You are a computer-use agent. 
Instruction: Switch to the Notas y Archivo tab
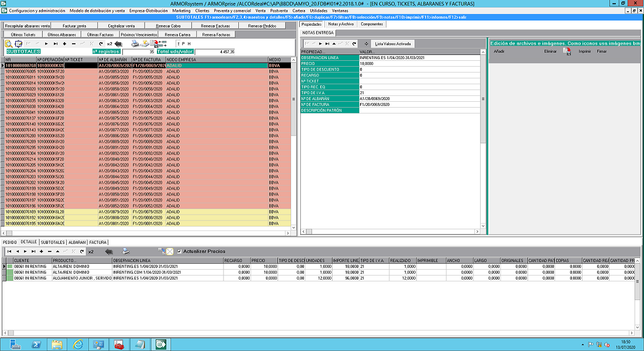click(341, 24)
